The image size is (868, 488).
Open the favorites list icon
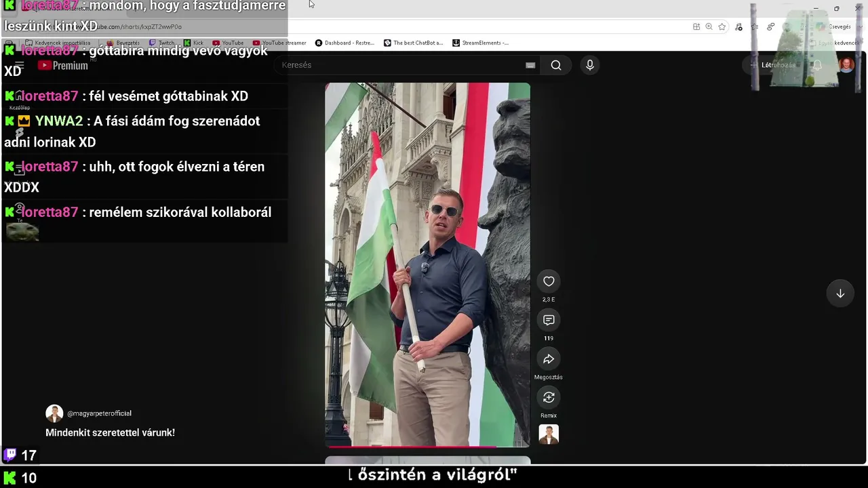(x=755, y=26)
